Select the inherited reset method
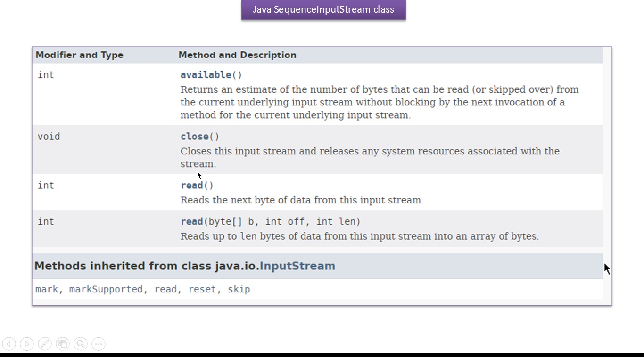 202,289
